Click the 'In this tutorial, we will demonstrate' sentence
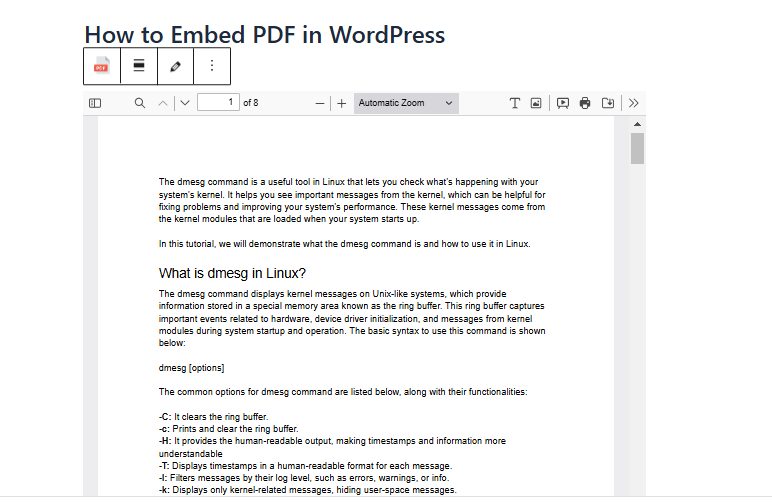772x503 pixels. click(345, 244)
